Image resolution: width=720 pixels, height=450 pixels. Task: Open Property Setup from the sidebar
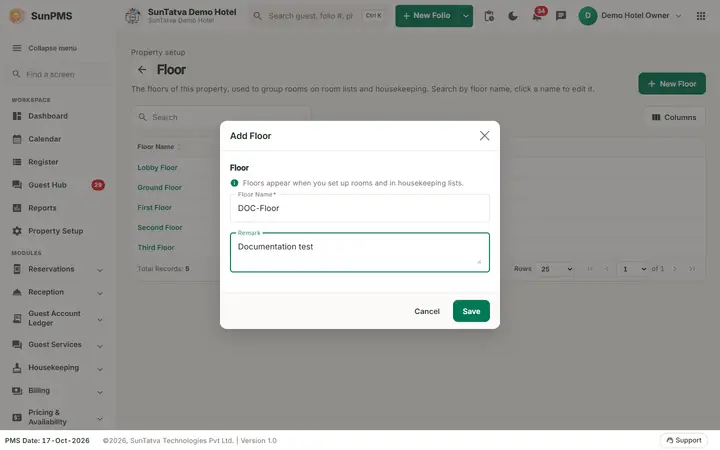click(x=56, y=231)
